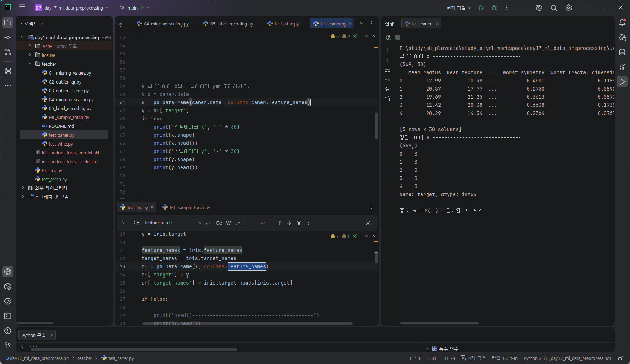
Task: Close the test_caner.py editor tab
Action: pyautogui.click(x=350, y=23)
